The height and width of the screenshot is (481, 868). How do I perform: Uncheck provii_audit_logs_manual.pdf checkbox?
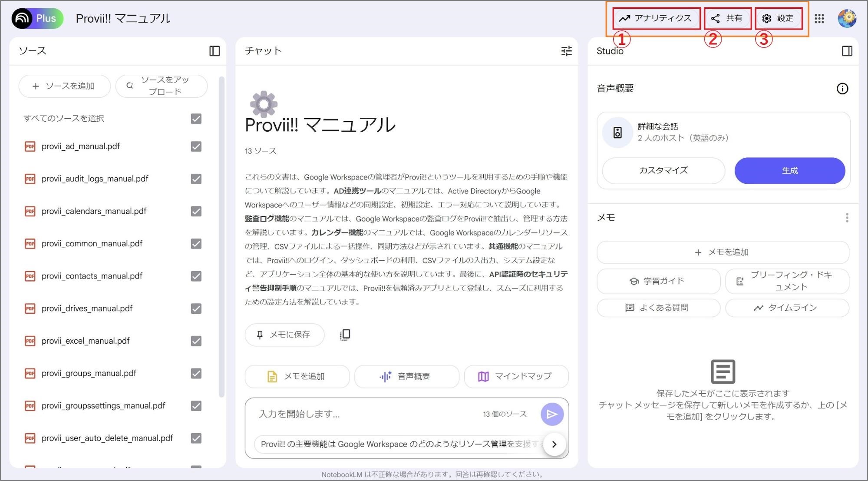(196, 179)
